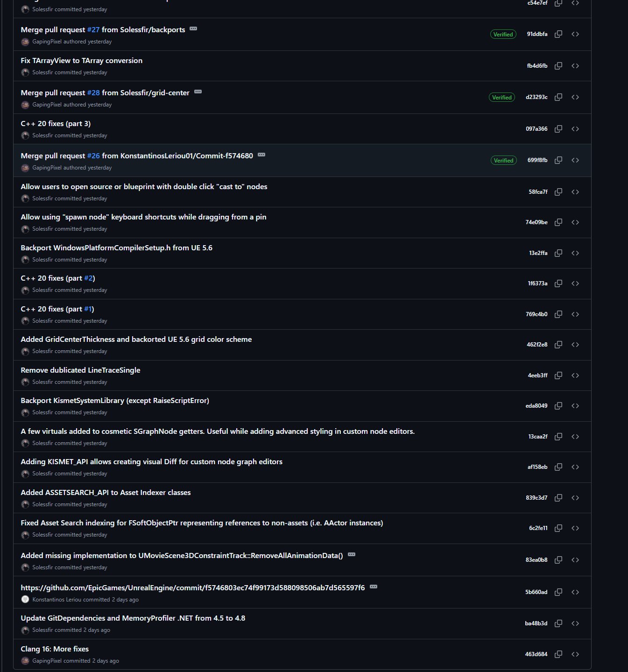Browse repository at commit 58fca7f
The height and width of the screenshot is (672, 628).
pos(575,192)
